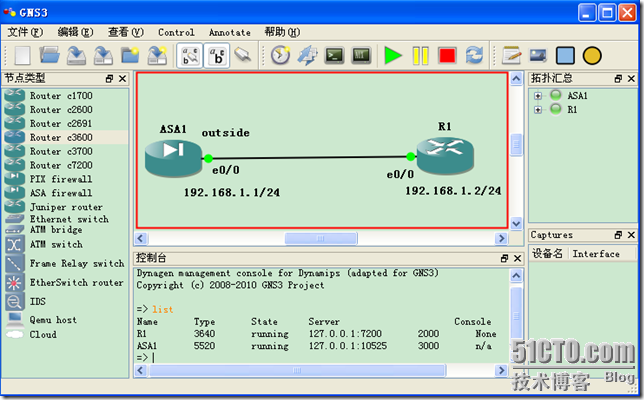Float the 拓扑汇总 panel

coord(618,78)
